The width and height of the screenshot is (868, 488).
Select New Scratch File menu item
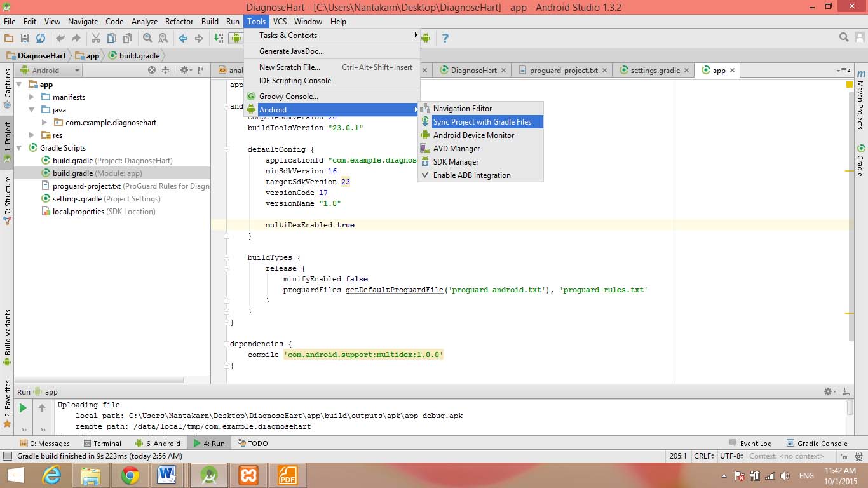pyautogui.click(x=332, y=67)
